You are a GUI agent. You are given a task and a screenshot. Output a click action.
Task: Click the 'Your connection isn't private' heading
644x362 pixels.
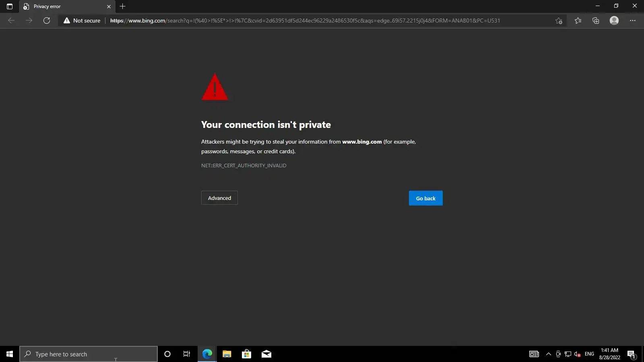tap(266, 125)
